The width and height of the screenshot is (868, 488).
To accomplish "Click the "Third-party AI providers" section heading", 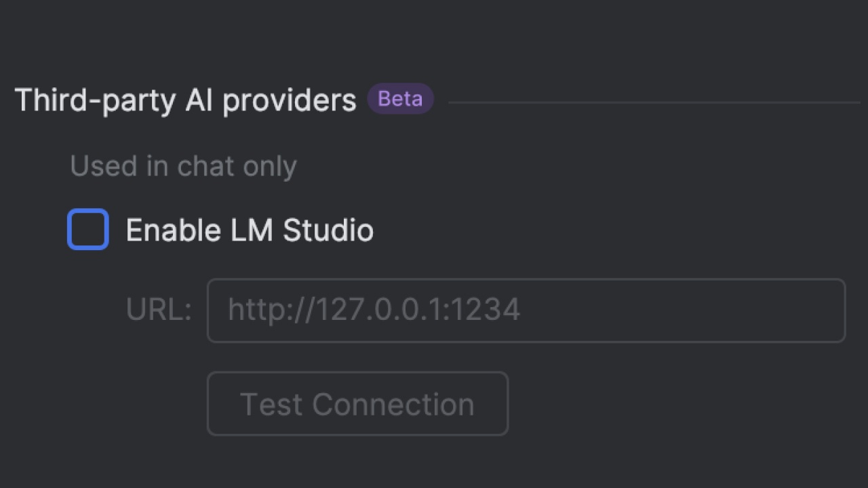I will [185, 100].
